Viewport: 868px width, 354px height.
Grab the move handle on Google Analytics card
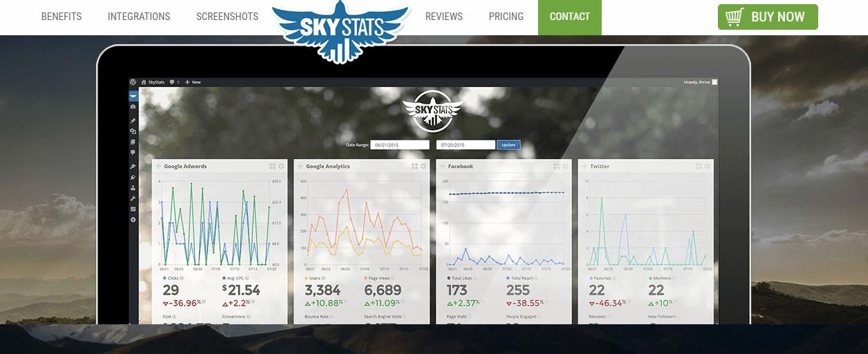pyautogui.click(x=300, y=166)
